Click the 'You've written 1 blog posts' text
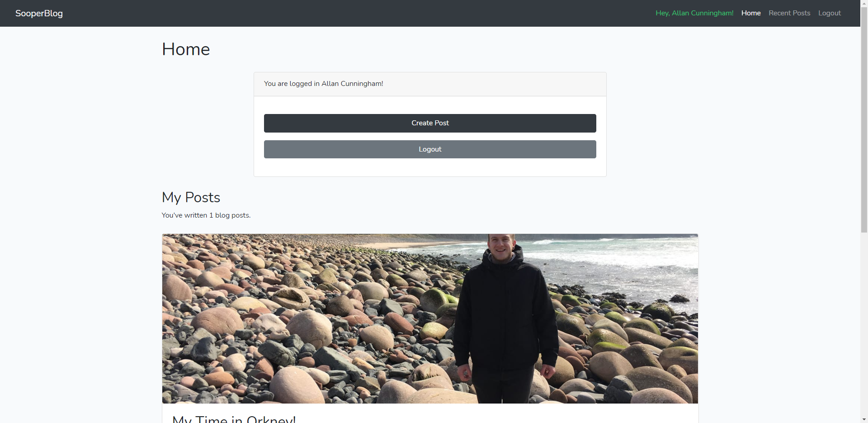The image size is (868, 423). tap(206, 215)
